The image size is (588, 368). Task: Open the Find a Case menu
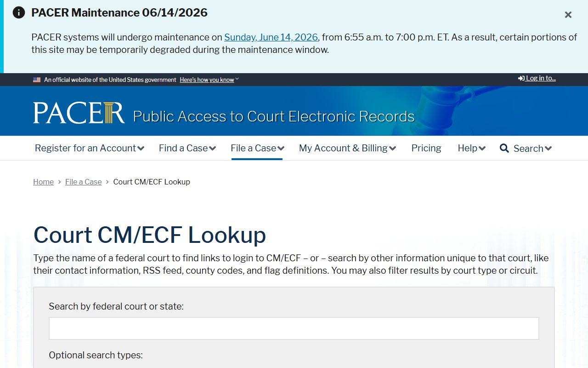click(x=187, y=148)
